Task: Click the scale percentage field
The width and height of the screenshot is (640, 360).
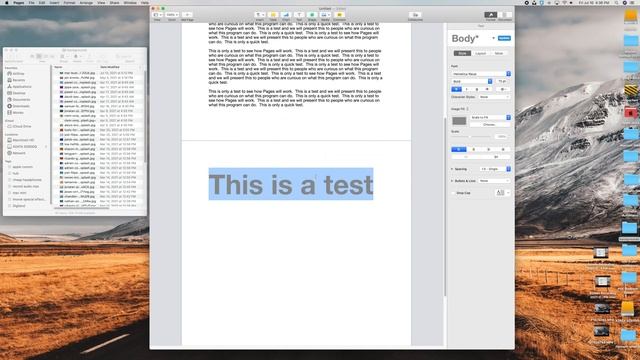Action: pyautogui.click(x=502, y=136)
